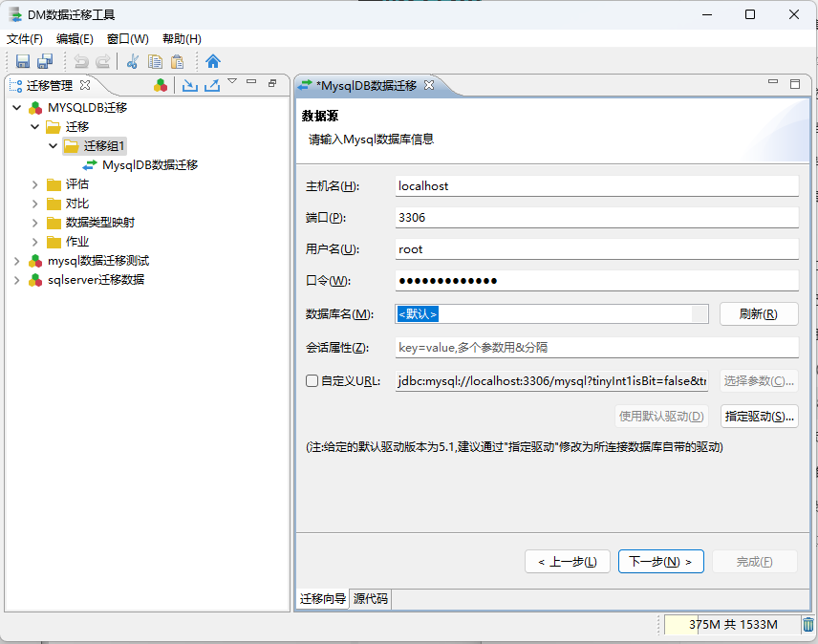Click the Copy toolbar icon
The width and height of the screenshot is (818, 644).
tap(155, 61)
